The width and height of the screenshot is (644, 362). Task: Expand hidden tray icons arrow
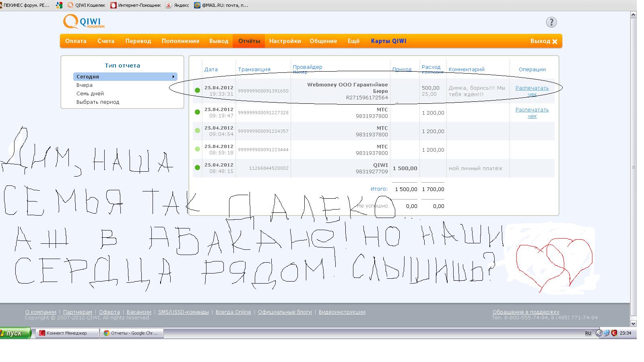point(599,333)
